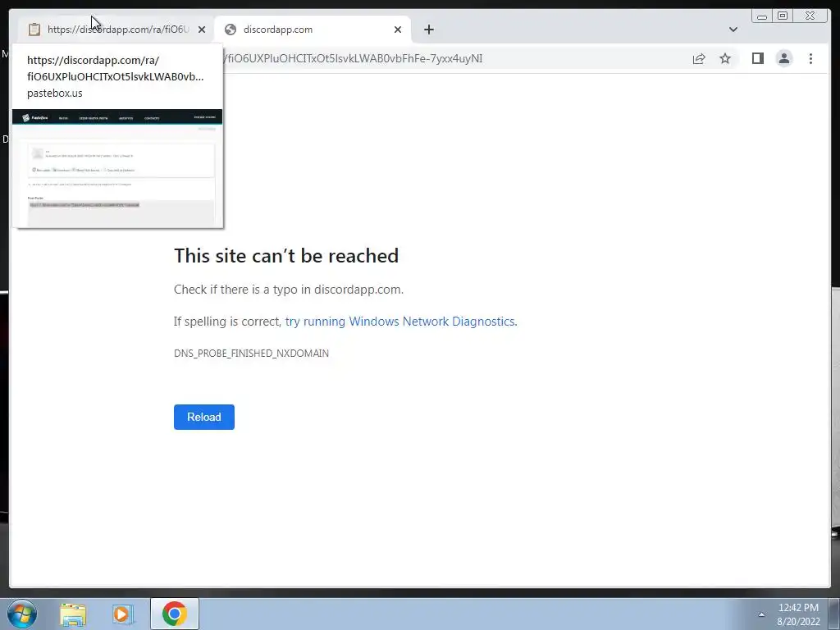Close the Chrome window

(x=810, y=16)
